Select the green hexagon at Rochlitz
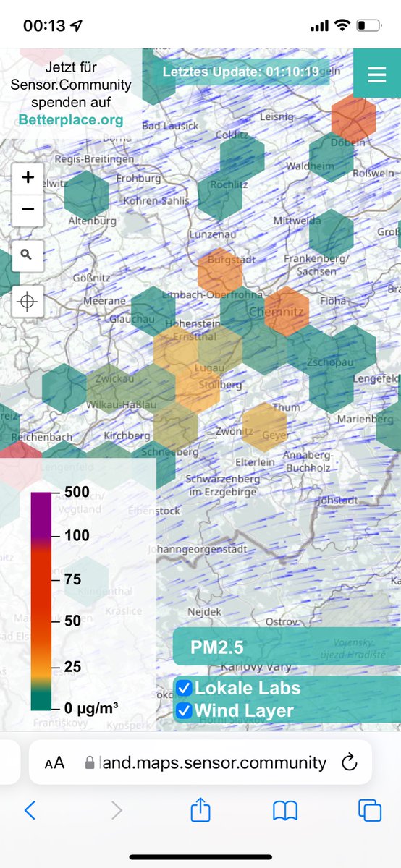Screen dimensions: 401x868 220,194
